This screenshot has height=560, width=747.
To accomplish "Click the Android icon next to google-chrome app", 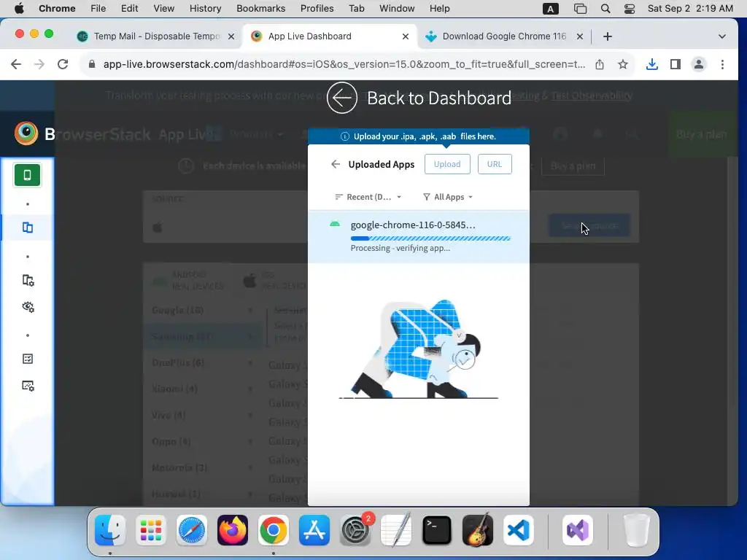I will point(335,225).
